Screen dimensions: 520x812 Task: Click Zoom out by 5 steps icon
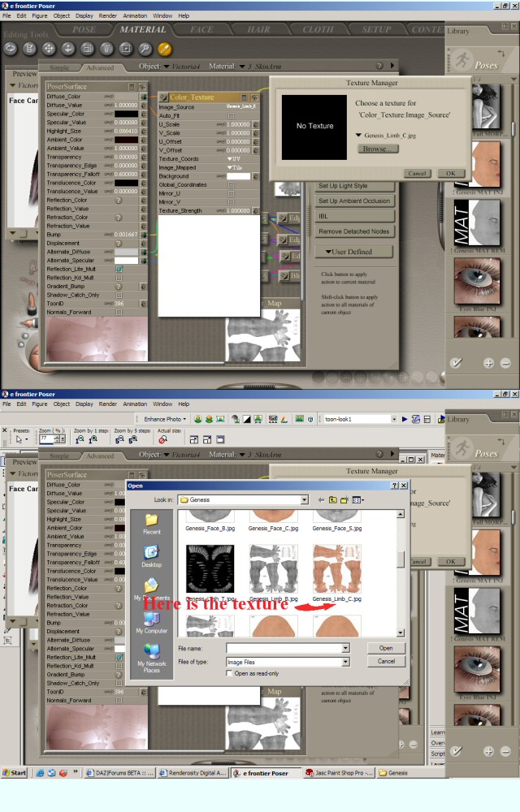pos(119,439)
